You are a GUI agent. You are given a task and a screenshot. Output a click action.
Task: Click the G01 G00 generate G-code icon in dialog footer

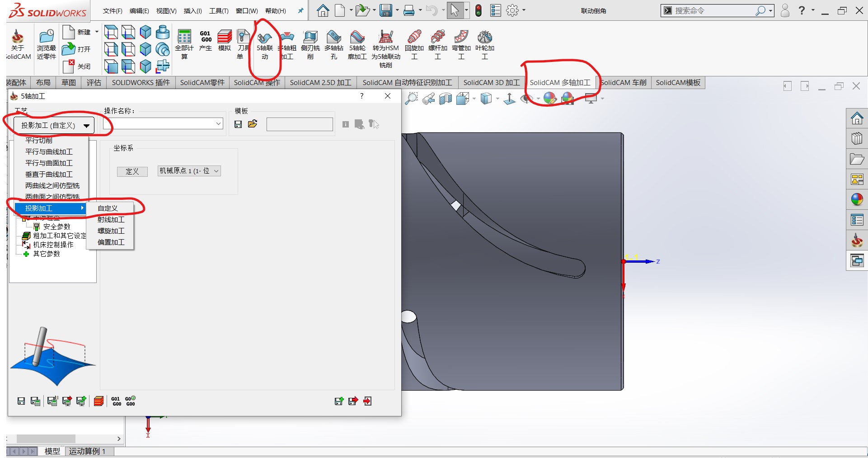coord(117,401)
